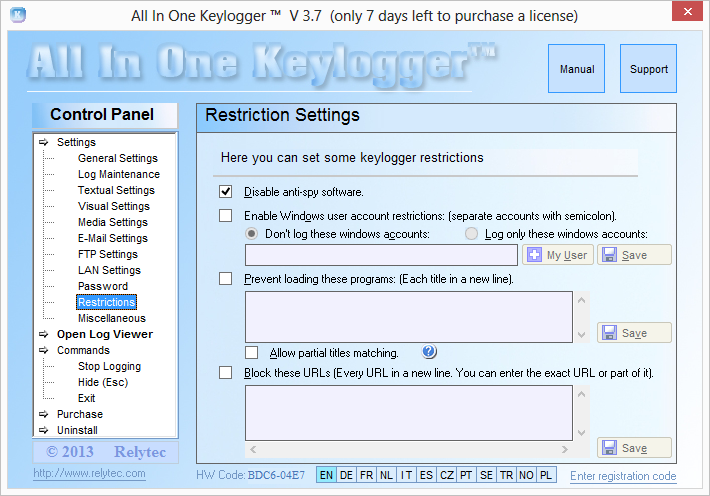Click Save icon beside blocked programs list
This screenshot has height=496, width=710.
[609, 333]
